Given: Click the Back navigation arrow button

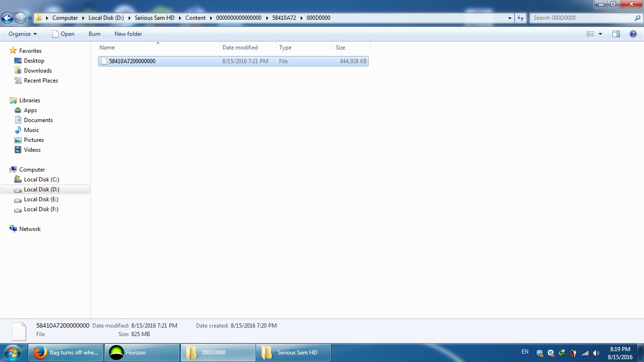Looking at the screenshot, I should (x=7, y=18).
